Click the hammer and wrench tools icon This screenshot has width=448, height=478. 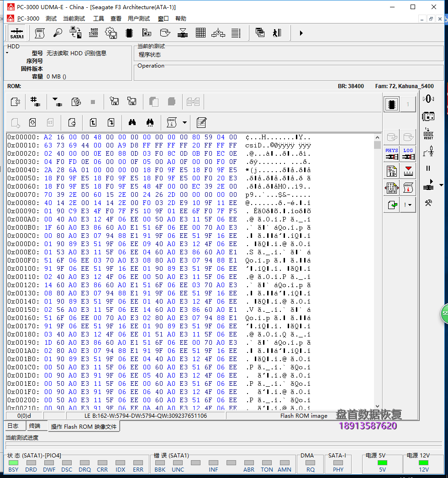428,203
